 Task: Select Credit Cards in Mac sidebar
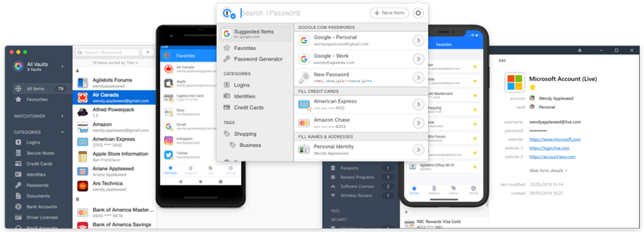pyautogui.click(x=34, y=163)
